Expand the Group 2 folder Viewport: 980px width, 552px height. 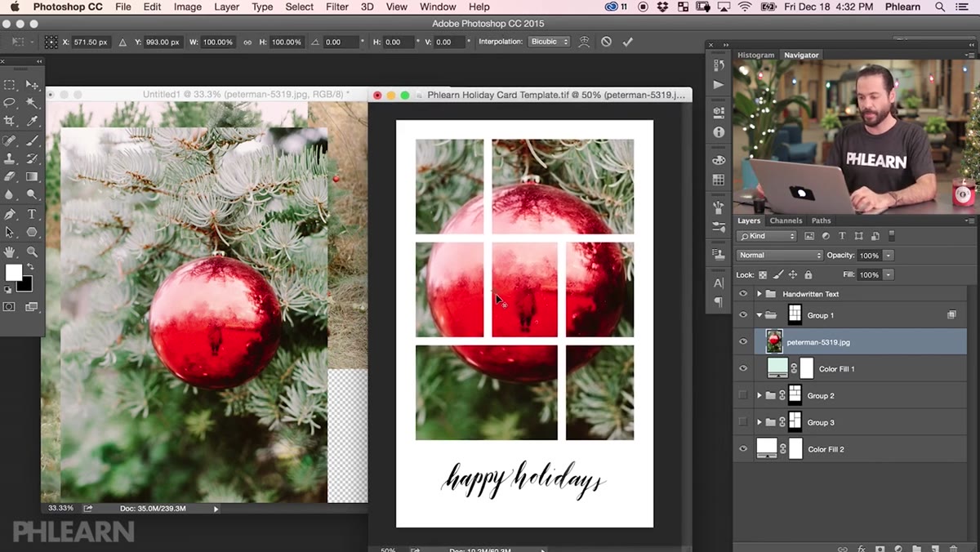pos(759,396)
